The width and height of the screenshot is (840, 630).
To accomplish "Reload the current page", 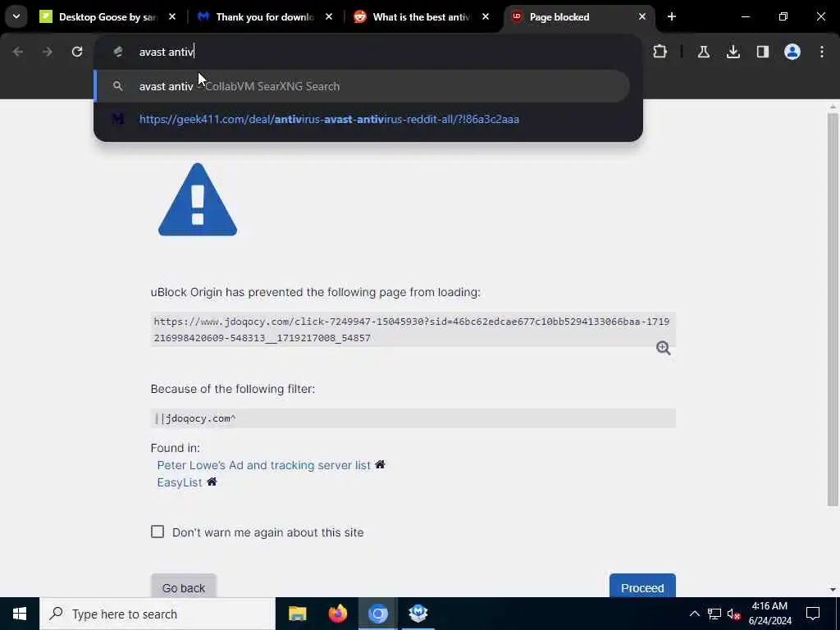I will click(x=77, y=52).
